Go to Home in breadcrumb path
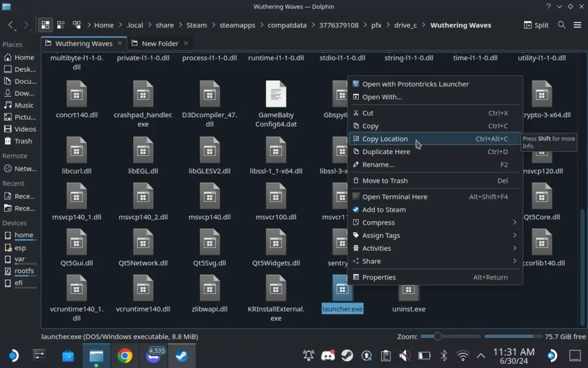Viewport: 588px width, 368px height. pos(104,25)
